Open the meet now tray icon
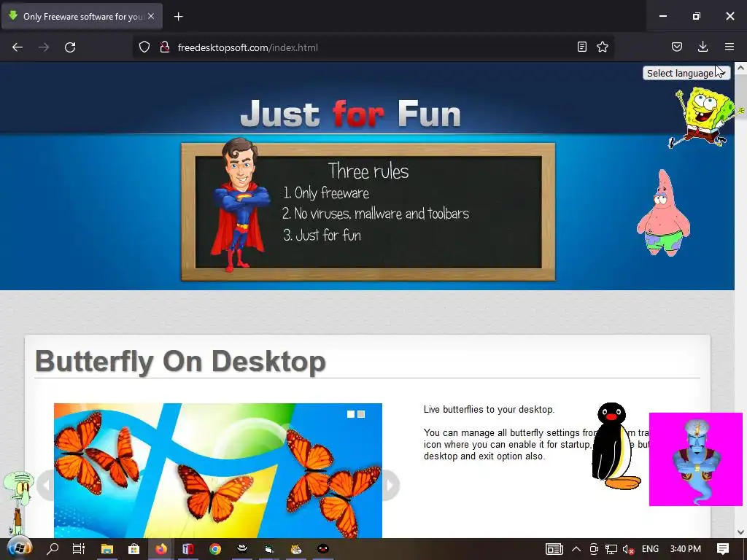The image size is (747, 560). [594, 549]
